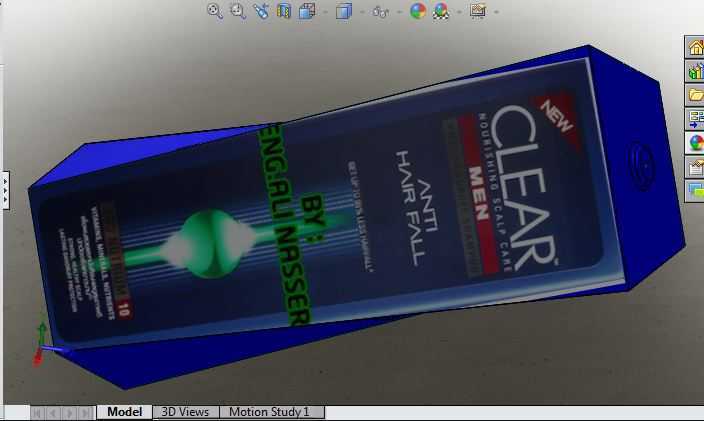Open the File Explorer folder tab
This screenshot has height=421, width=704.
[x=695, y=95]
